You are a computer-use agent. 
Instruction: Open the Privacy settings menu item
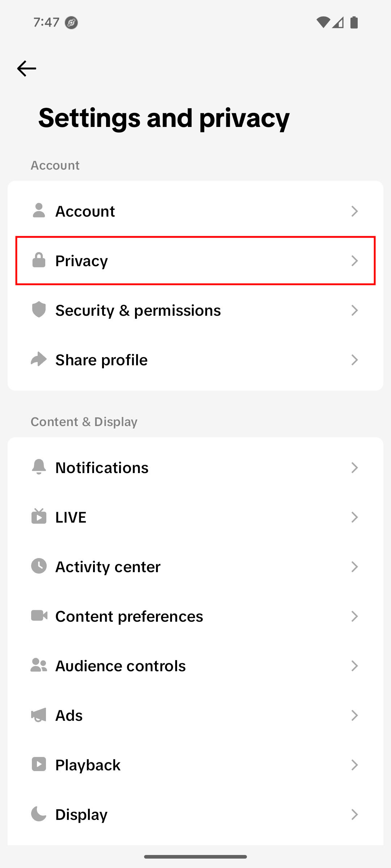[195, 261]
